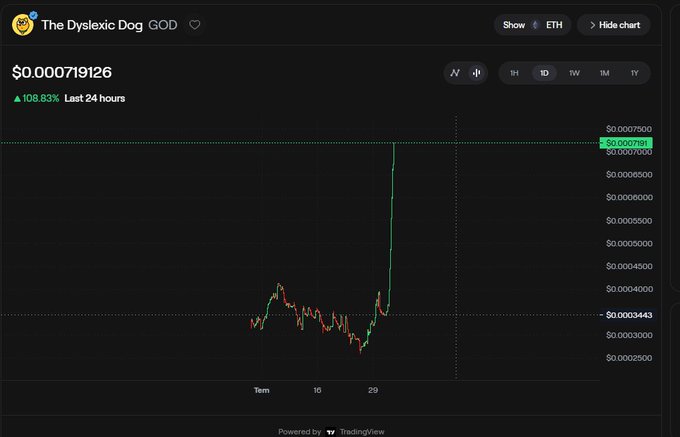The width and height of the screenshot is (680, 437).
Task: Switch to the candlestick chart view icon
Action: click(x=476, y=73)
